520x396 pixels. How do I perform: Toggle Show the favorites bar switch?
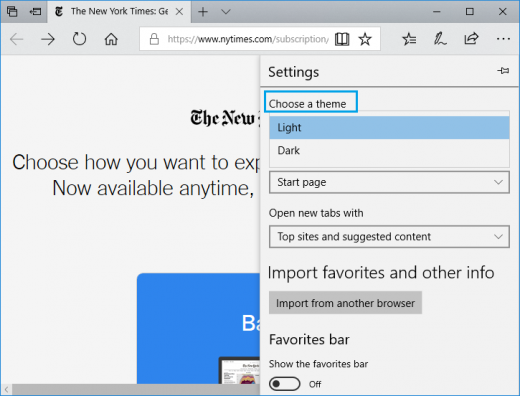pos(285,384)
